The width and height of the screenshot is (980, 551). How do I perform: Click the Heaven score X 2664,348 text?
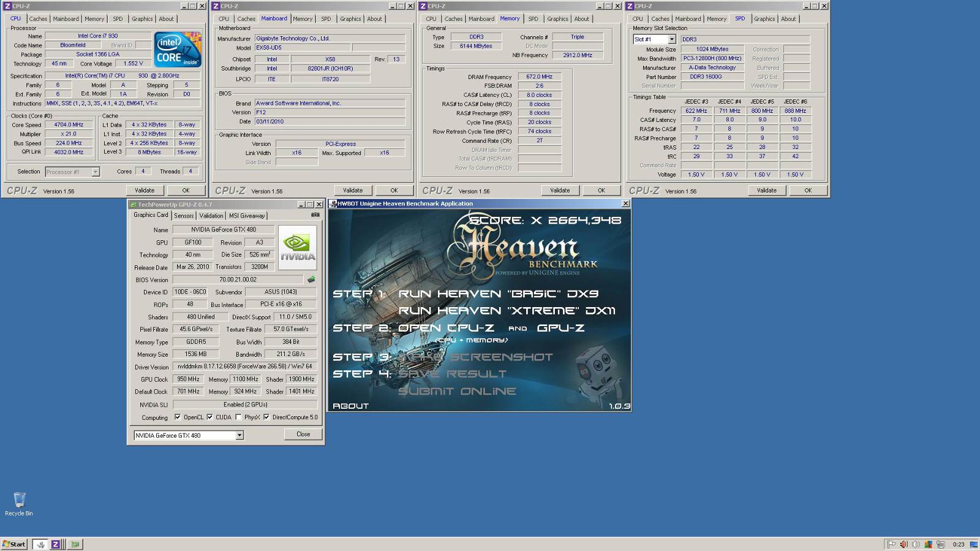tap(545, 220)
